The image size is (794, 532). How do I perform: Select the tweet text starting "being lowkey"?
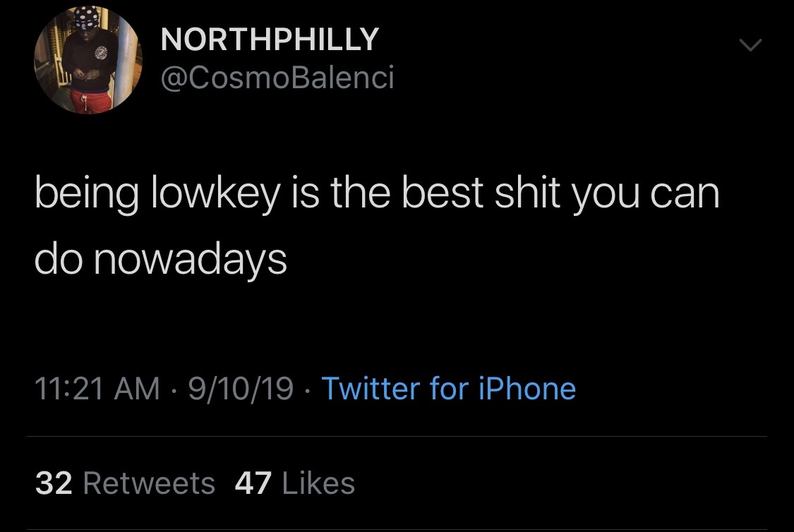[377, 226]
